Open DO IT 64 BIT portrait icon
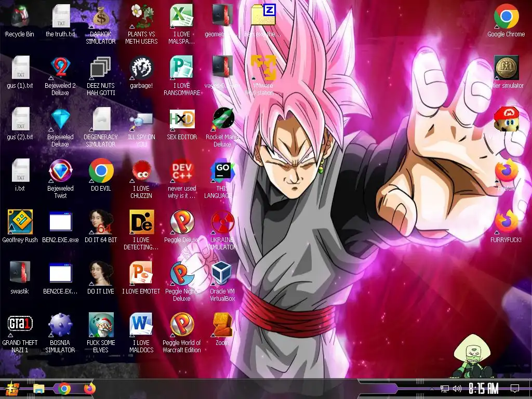 click(x=101, y=227)
